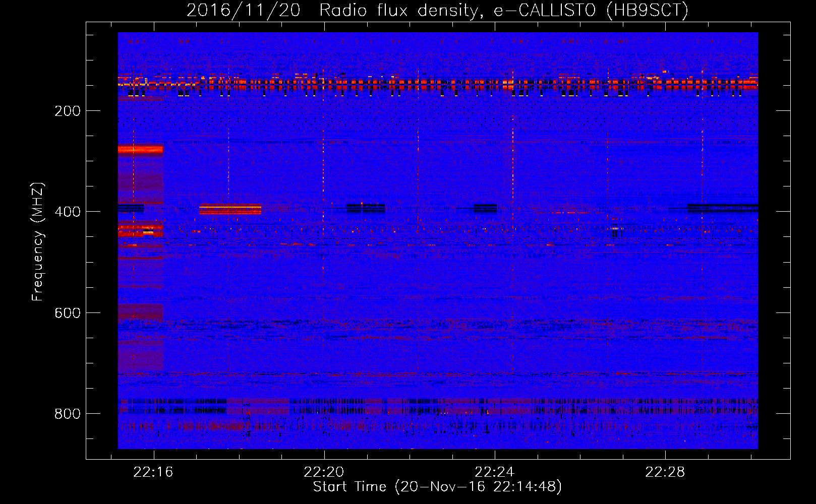Click the 'Frequency (MHZ)' axis label
The height and width of the screenshot is (504, 816).
point(38,241)
